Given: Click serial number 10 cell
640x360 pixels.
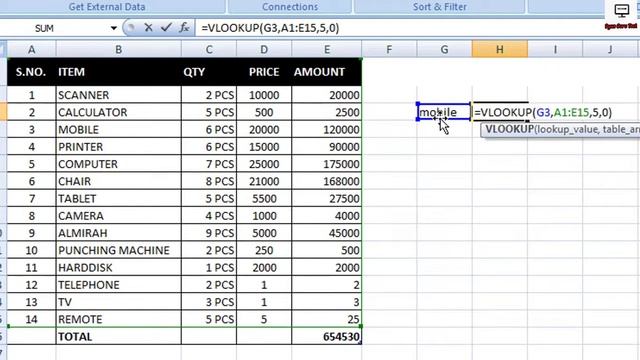Looking at the screenshot, I should coord(31,250).
